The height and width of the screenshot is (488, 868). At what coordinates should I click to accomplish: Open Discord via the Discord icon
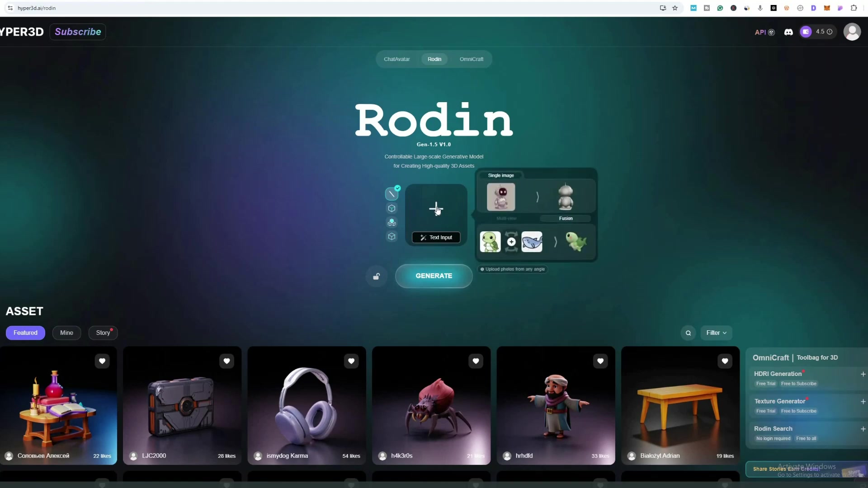[x=788, y=32]
